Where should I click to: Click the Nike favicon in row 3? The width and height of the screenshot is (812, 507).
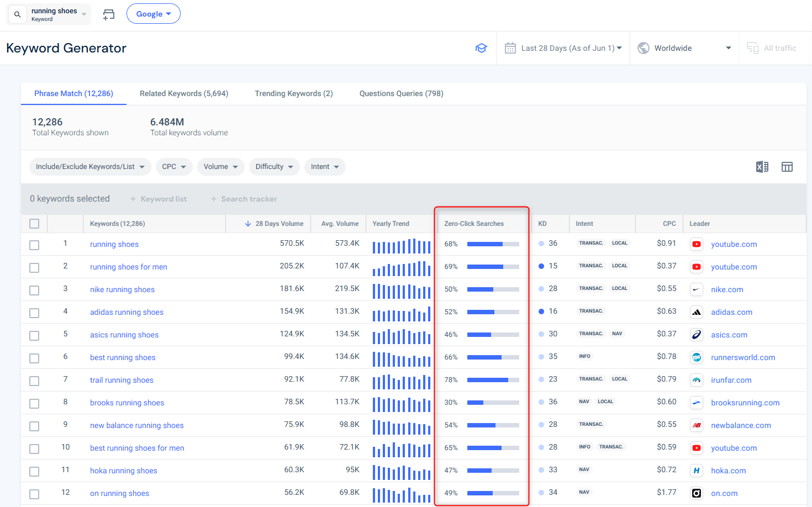(x=697, y=289)
